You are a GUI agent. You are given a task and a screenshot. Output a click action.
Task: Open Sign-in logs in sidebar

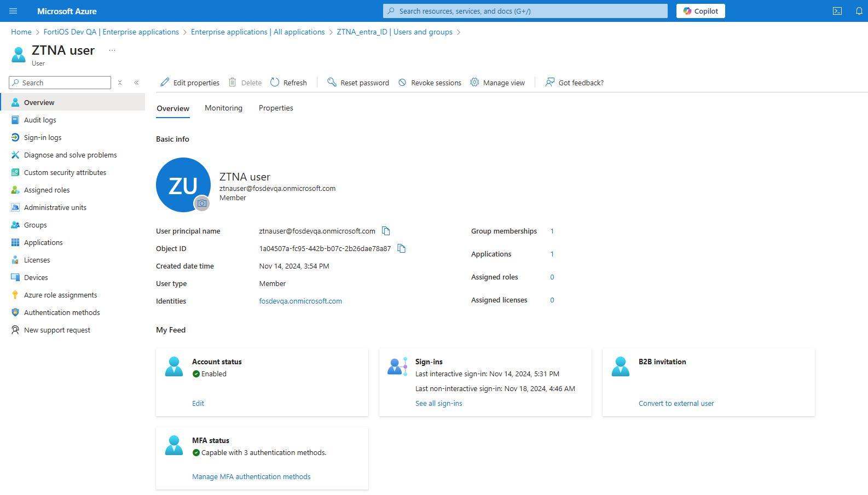coord(43,137)
